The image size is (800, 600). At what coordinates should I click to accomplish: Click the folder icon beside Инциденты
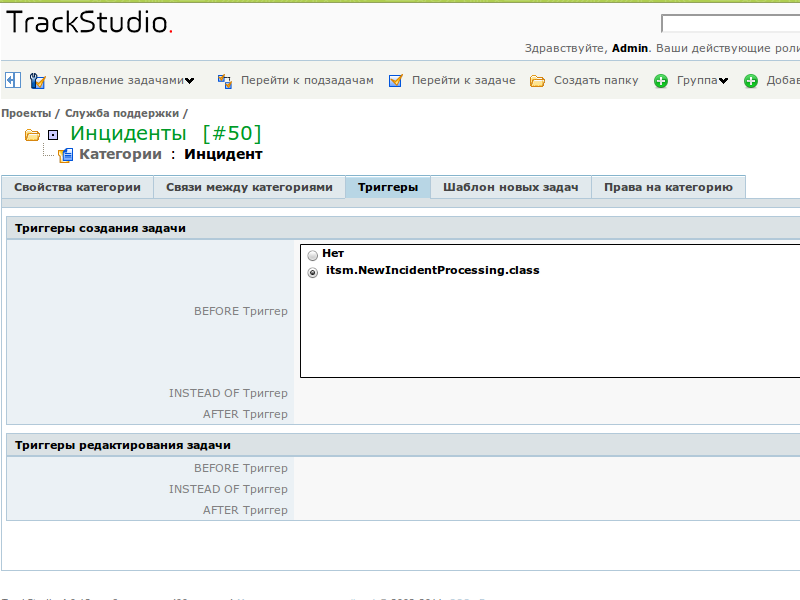32,135
